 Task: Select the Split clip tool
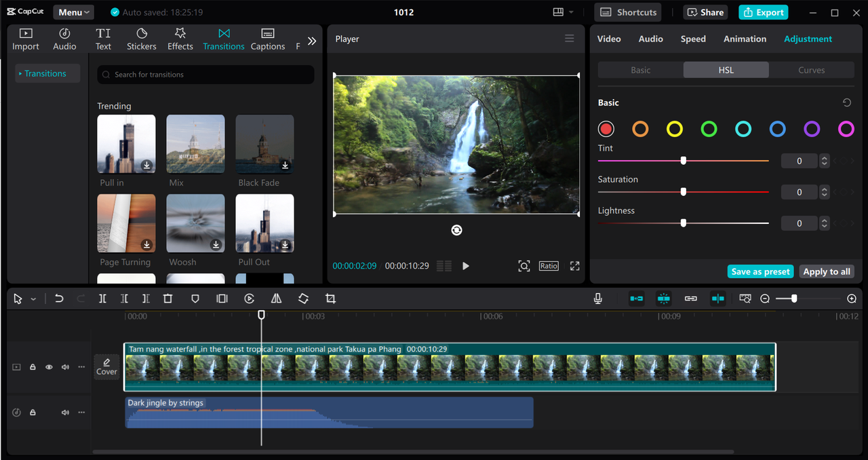click(102, 299)
